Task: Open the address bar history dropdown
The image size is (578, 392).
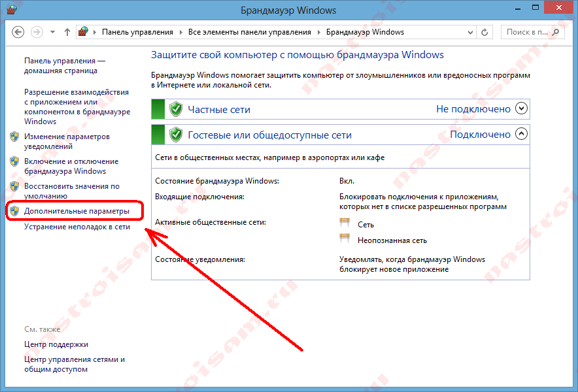Action: (x=470, y=33)
